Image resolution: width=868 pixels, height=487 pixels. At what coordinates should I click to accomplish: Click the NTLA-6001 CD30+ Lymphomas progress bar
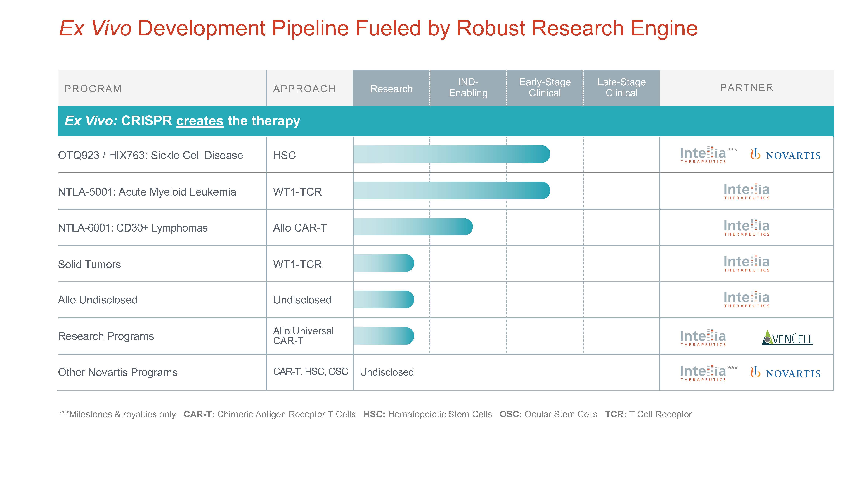(413, 227)
